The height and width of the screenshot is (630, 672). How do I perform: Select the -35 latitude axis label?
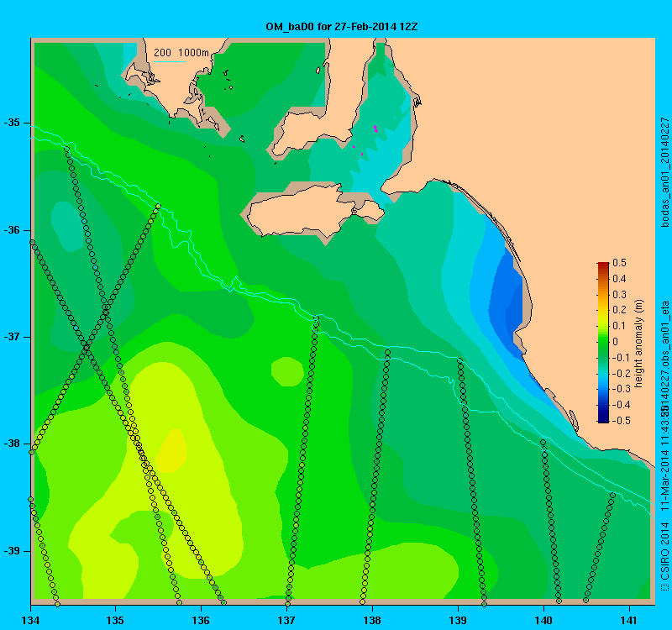[x=12, y=123]
